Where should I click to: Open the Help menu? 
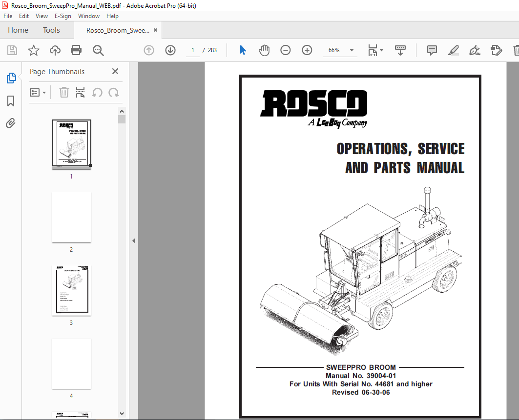112,16
